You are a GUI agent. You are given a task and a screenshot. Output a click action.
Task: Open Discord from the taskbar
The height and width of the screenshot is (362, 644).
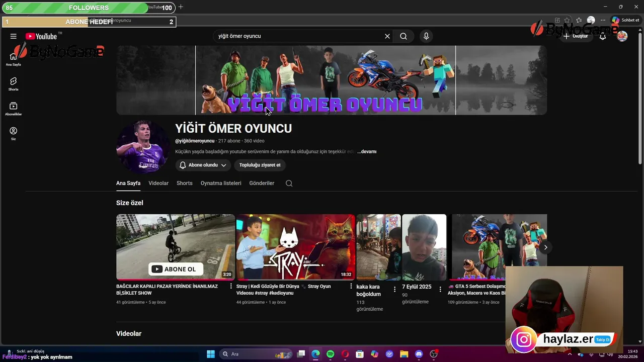[x=419, y=354]
